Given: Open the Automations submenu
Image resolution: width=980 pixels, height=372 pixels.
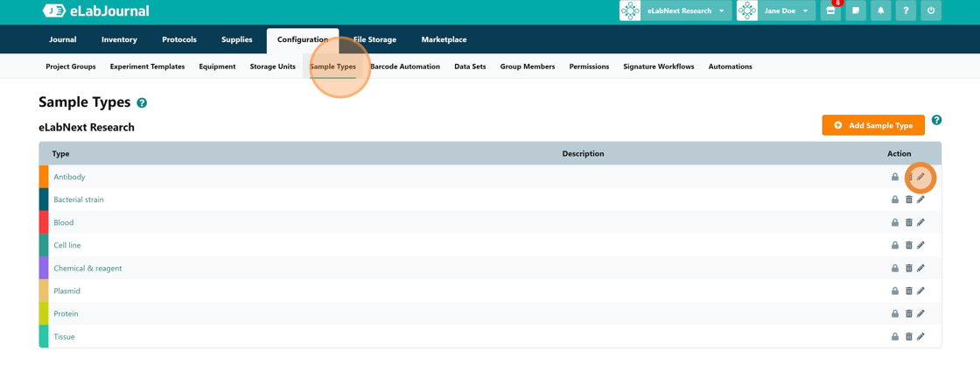Looking at the screenshot, I should point(730,67).
